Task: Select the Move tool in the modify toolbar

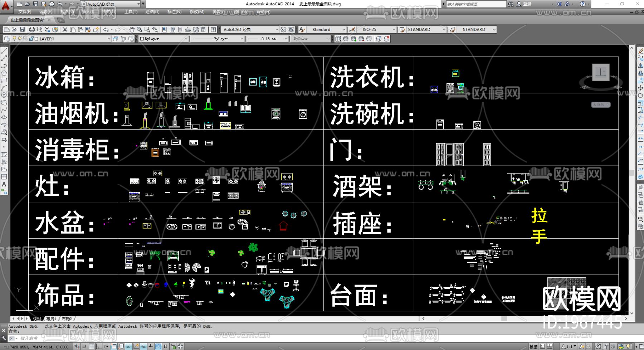Action: pyautogui.click(x=640, y=88)
